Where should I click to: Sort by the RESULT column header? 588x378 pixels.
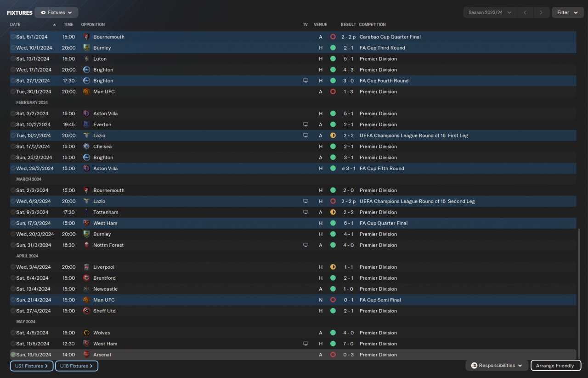[x=348, y=25]
